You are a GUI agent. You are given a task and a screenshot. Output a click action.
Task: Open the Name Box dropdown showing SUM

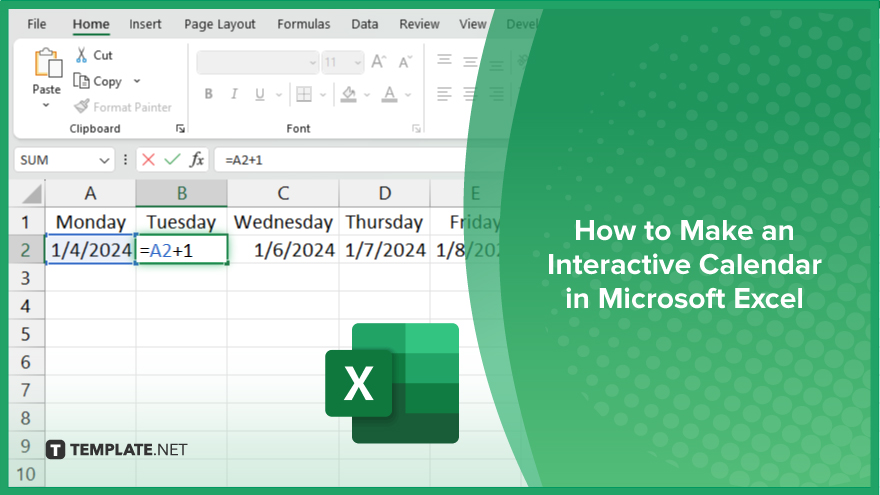[104, 161]
